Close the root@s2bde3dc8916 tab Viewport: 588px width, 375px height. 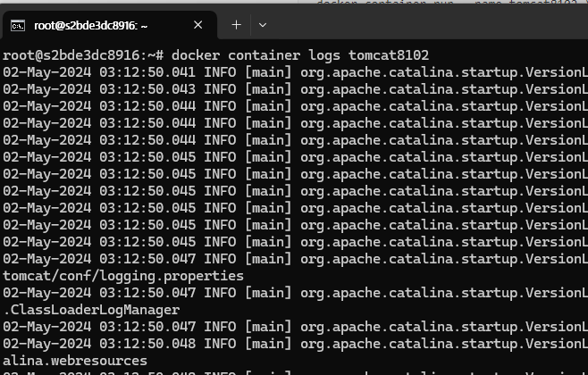tap(198, 25)
